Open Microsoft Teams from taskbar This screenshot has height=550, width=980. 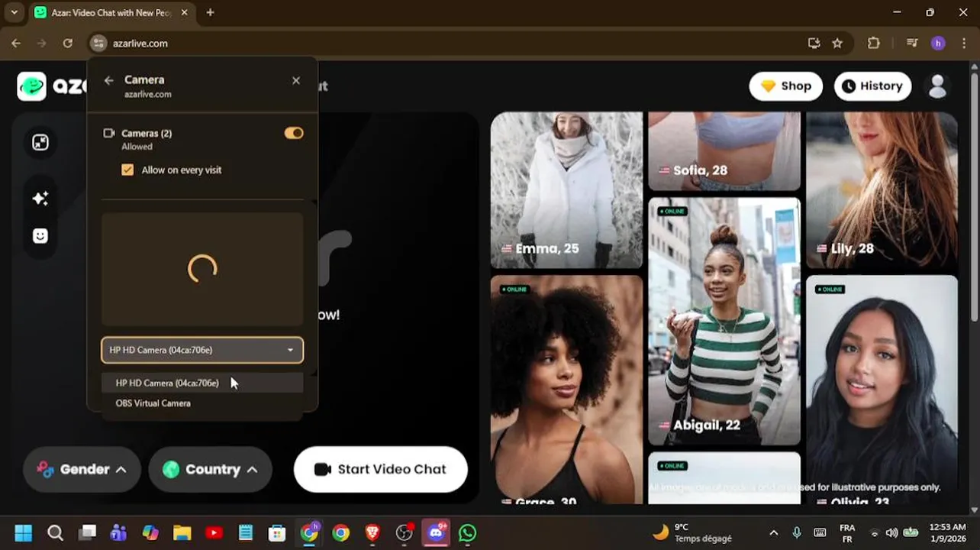[118, 532]
